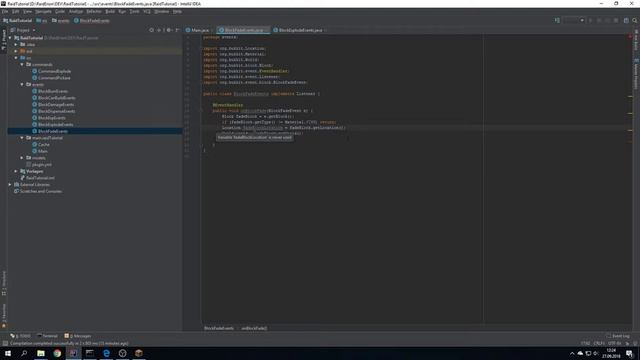Click the Debug button in toolbar
This screenshot has height=360, width=640.
[x=599, y=20]
